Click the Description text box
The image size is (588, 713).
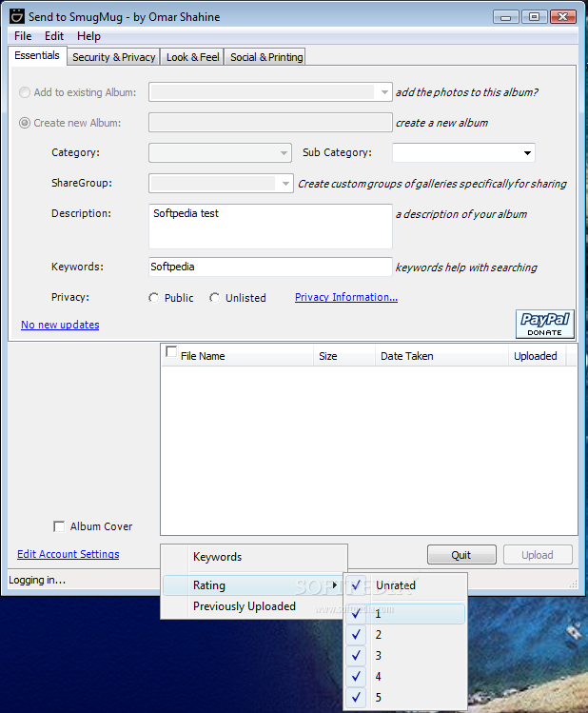(270, 227)
